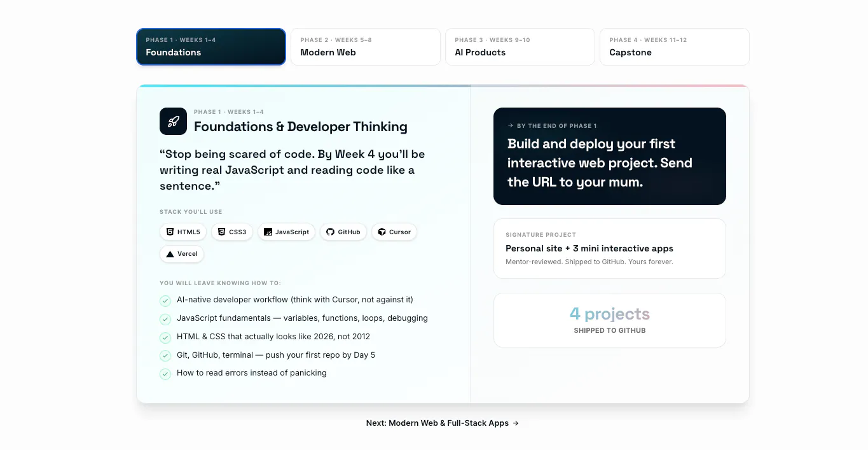Screen dimensions: 868x450
Task: Click HTML & CSS that actually looks like 2026
Action: (x=273, y=337)
